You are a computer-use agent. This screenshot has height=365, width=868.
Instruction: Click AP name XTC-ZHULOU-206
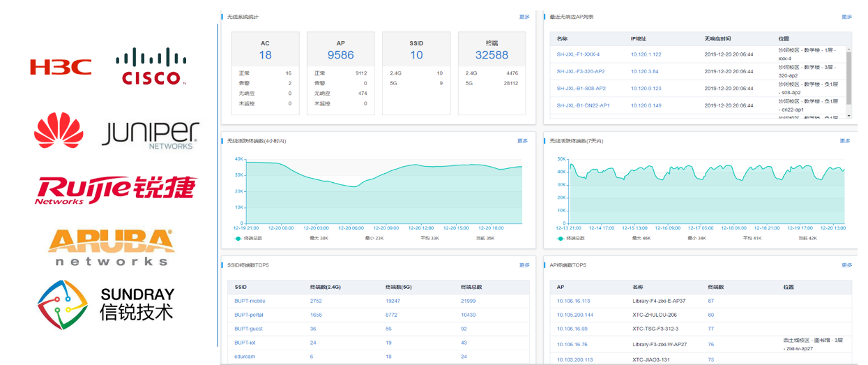tap(654, 315)
